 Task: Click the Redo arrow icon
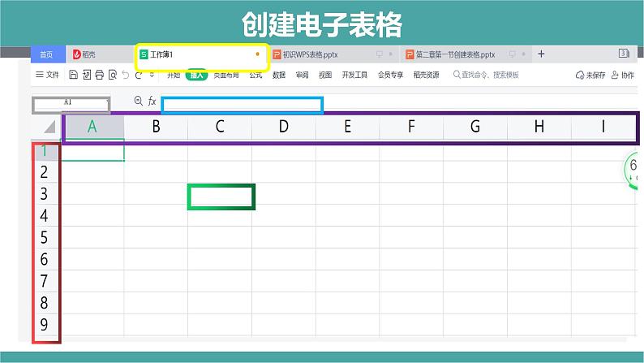point(139,75)
